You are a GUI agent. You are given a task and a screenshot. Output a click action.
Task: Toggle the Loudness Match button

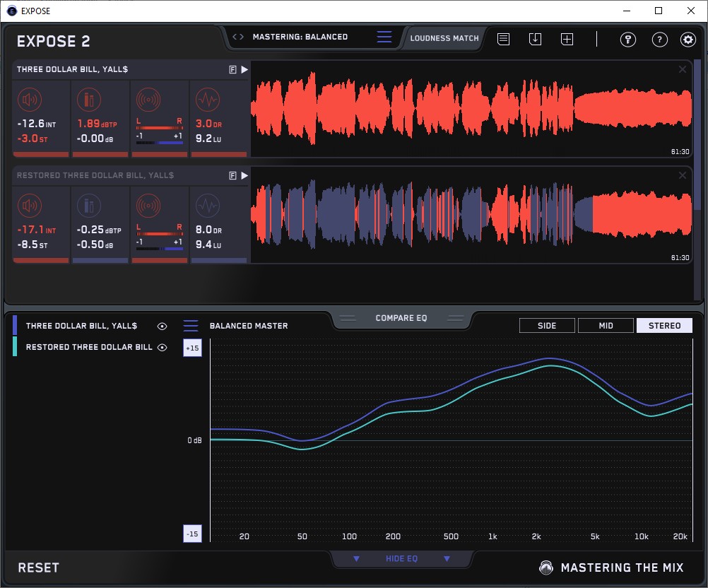tap(444, 38)
